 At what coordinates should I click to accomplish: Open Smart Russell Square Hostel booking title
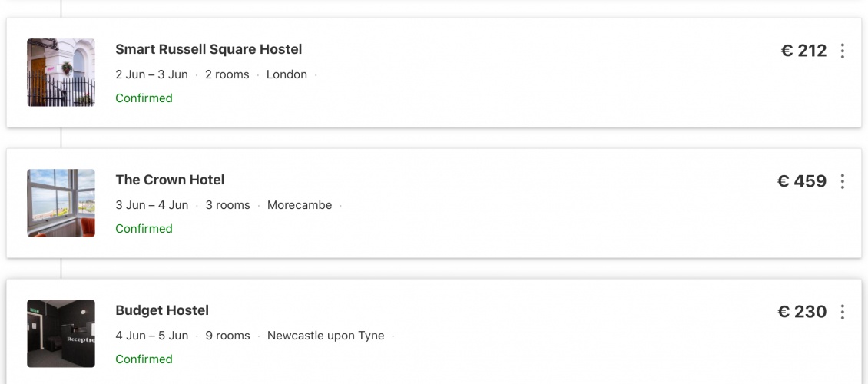click(208, 49)
